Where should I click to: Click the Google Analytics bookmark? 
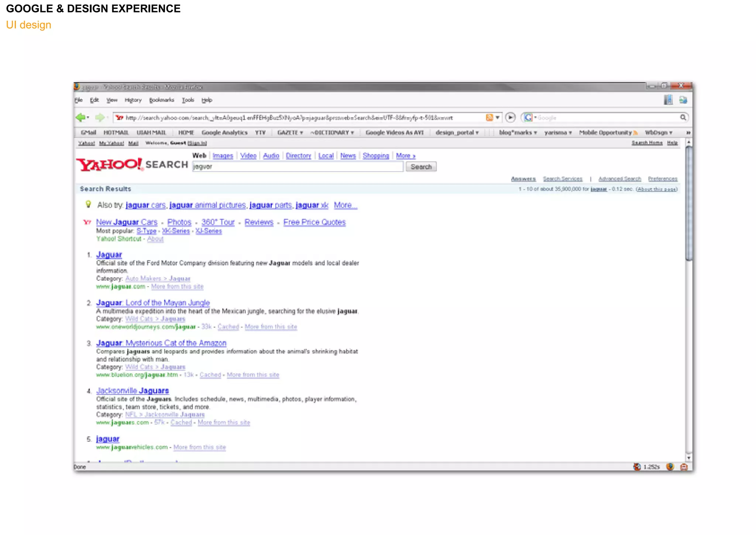click(x=224, y=133)
